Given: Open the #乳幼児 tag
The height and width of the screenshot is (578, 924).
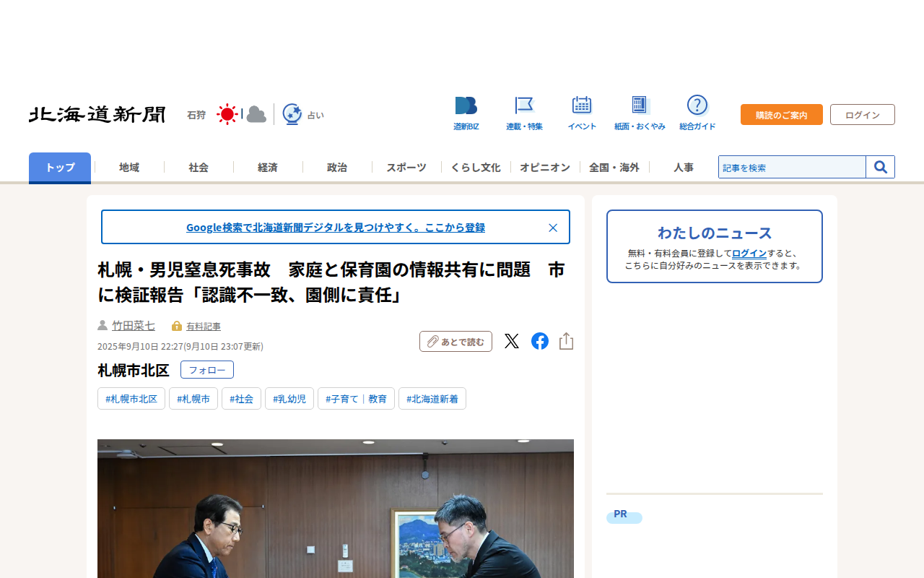Looking at the screenshot, I should (x=289, y=399).
